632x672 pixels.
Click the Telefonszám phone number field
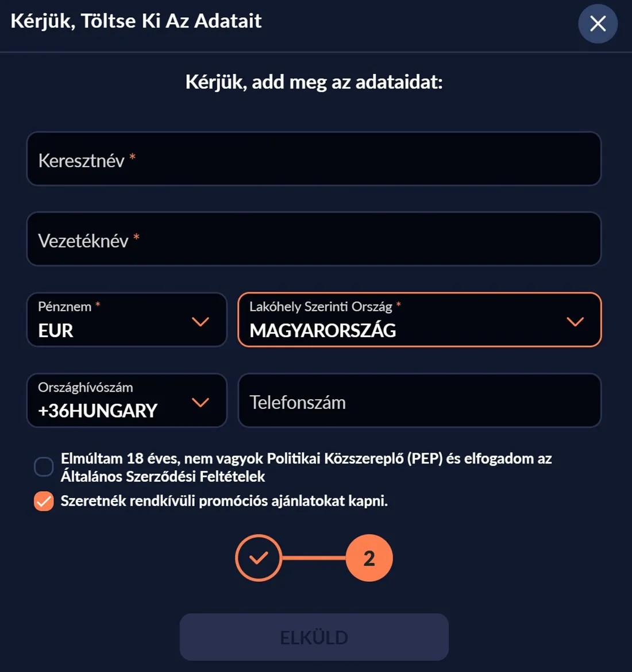(419, 400)
